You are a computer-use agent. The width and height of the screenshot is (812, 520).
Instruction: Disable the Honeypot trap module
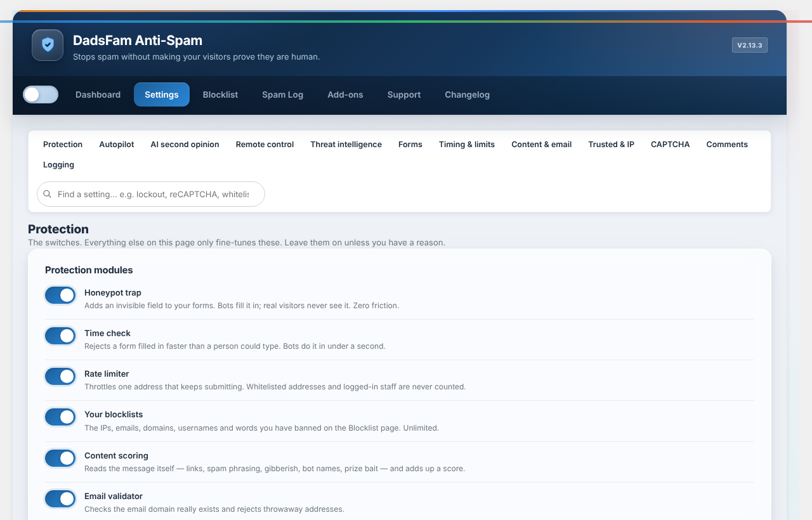pyautogui.click(x=60, y=295)
